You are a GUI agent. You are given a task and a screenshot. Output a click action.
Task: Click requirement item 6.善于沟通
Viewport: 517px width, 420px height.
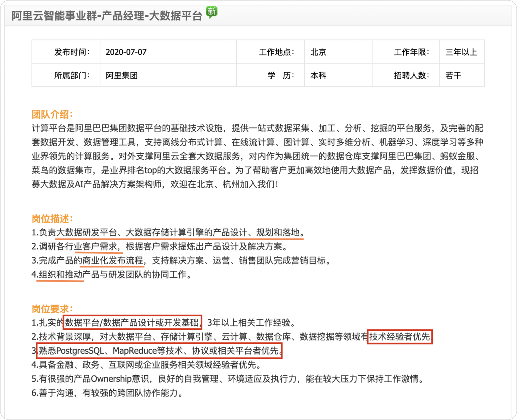107,393
